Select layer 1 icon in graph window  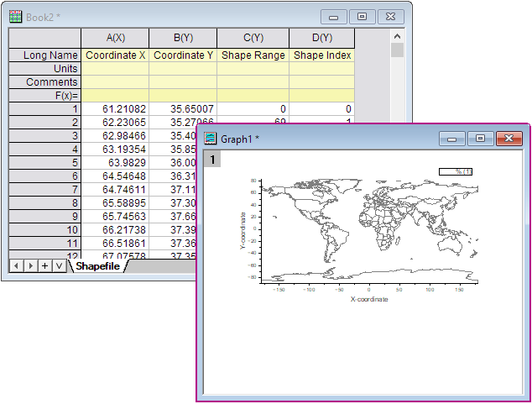coord(212,160)
